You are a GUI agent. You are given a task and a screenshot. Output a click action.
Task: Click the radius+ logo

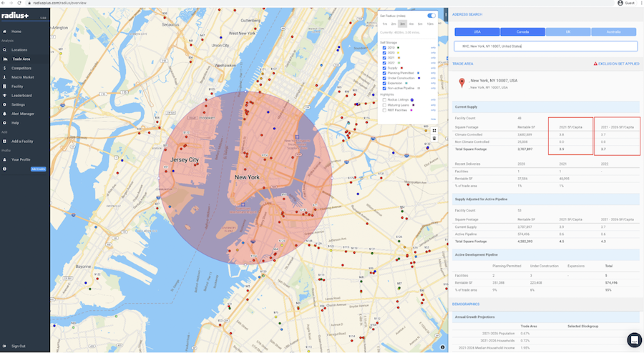[x=15, y=16]
